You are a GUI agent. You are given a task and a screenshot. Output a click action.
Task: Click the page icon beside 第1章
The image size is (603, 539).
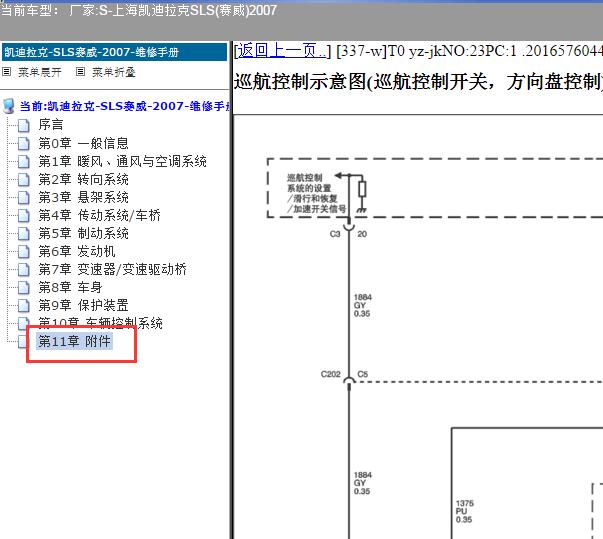point(24,161)
